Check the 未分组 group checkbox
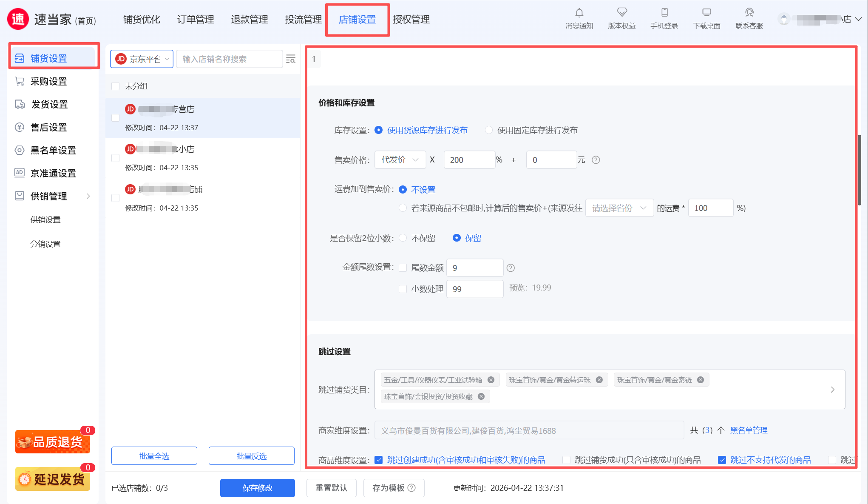The width and height of the screenshot is (868, 504). tap(115, 86)
